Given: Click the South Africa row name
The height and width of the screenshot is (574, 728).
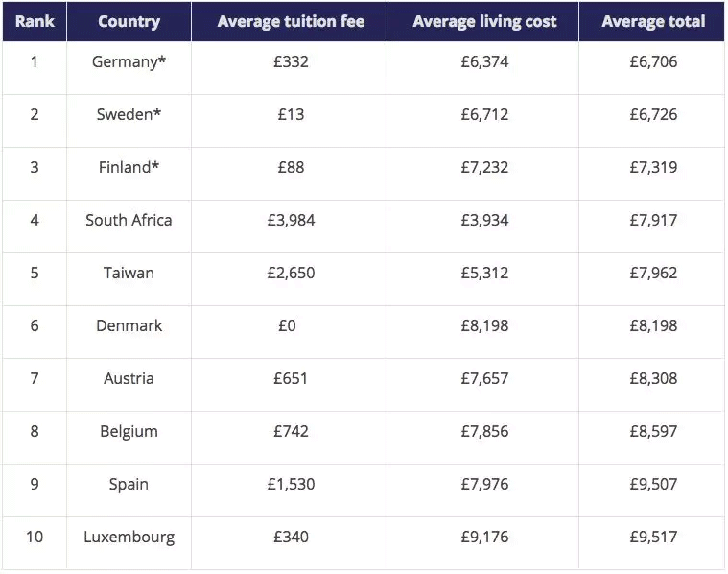Looking at the screenshot, I should point(129,220).
